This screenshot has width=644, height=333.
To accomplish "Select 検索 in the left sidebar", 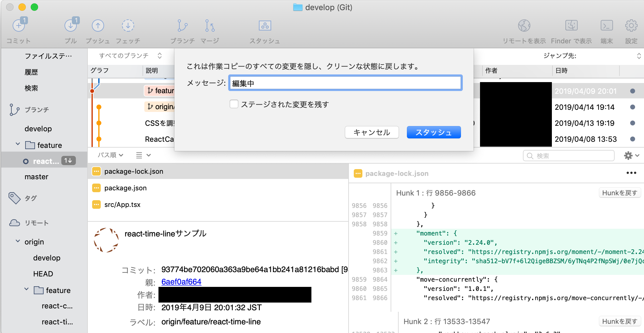I will tap(31, 88).
